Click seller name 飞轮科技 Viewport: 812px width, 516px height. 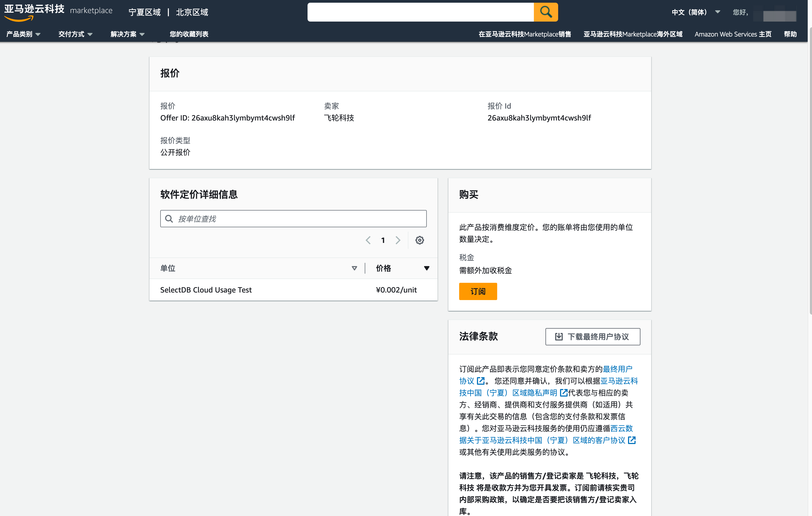(x=339, y=118)
